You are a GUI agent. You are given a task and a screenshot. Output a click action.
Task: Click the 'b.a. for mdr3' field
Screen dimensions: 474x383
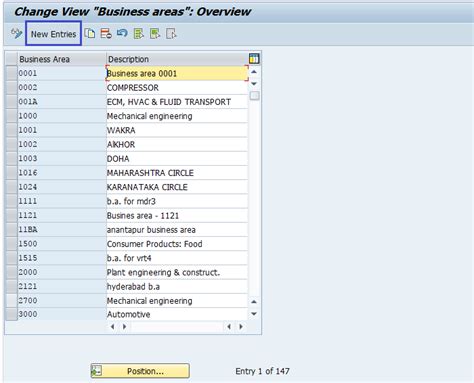pyautogui.click(x=177, y=201)
